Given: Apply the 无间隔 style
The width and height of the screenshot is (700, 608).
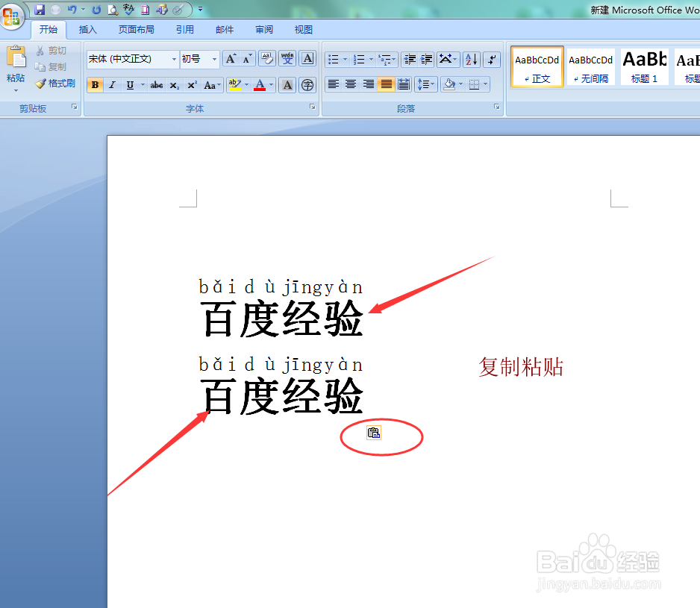Looking at the screenshot, I should click(590, 67).
